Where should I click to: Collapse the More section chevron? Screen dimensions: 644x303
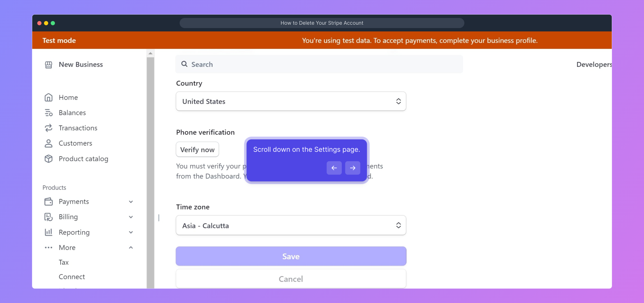[x=131, y=247]
